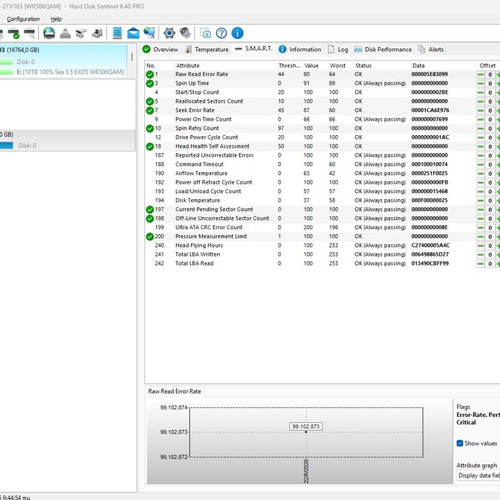Click the green check beside Head Health Self Assessment
This screenshot has width=500, height=500.
[150, 146]
